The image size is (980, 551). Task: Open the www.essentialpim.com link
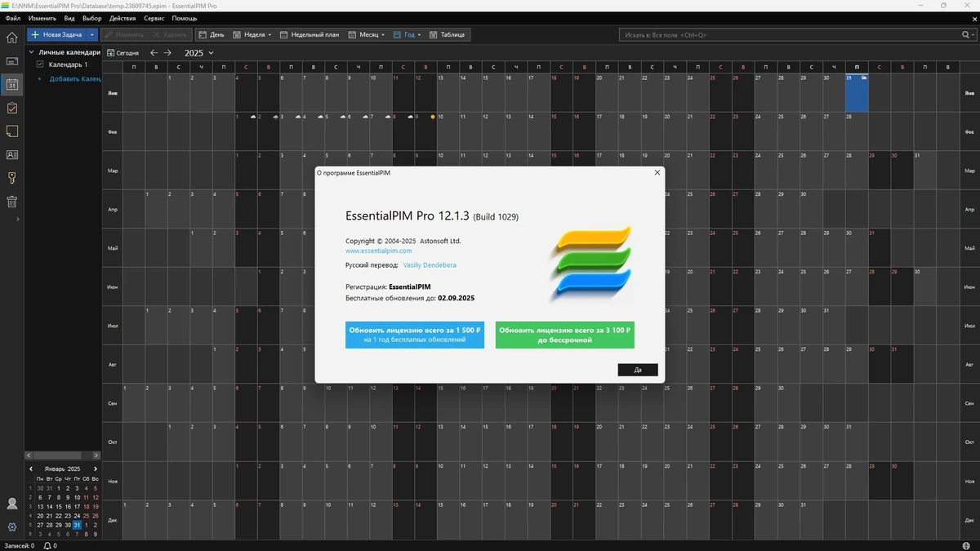379,251
